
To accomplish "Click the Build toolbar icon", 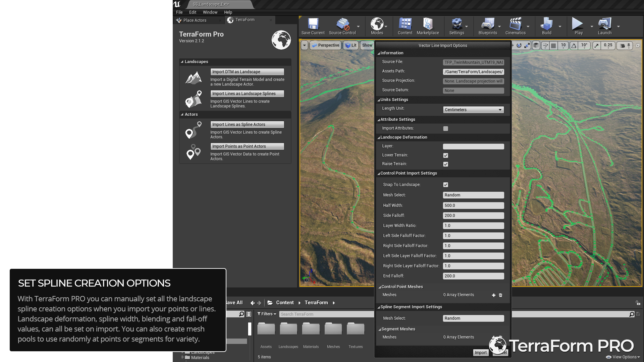I will tap(546, 26).
